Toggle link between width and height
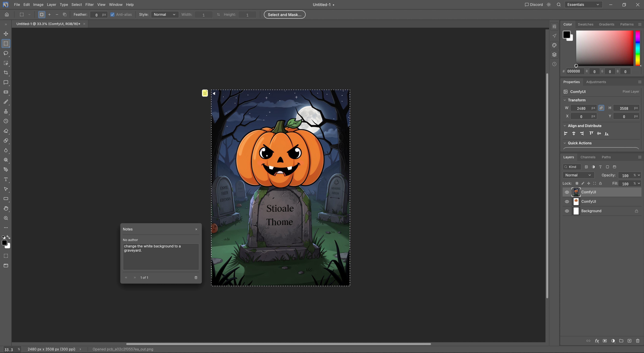 click(601, 108)
